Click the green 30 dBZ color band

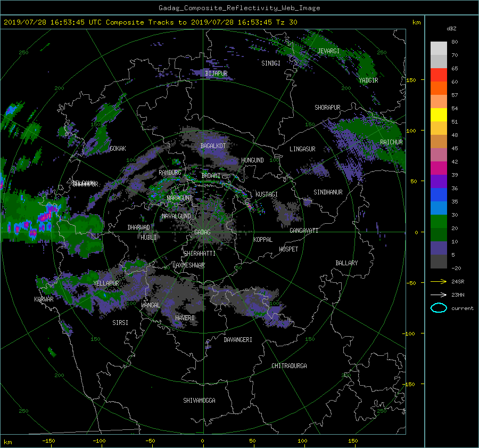pyautogui.click(x=439, y=222)
